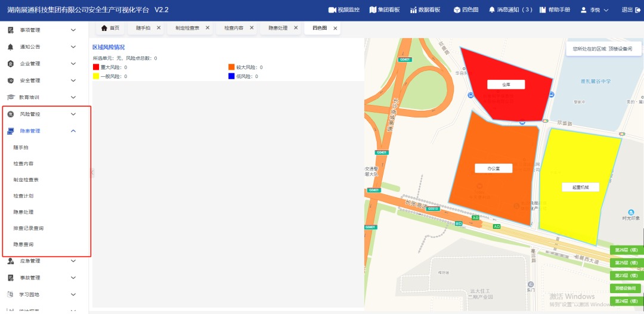Click the 通知公告 bell sidebar icon
The height and width of the screenshot is (314, 644).
click(x=11, y=47)
